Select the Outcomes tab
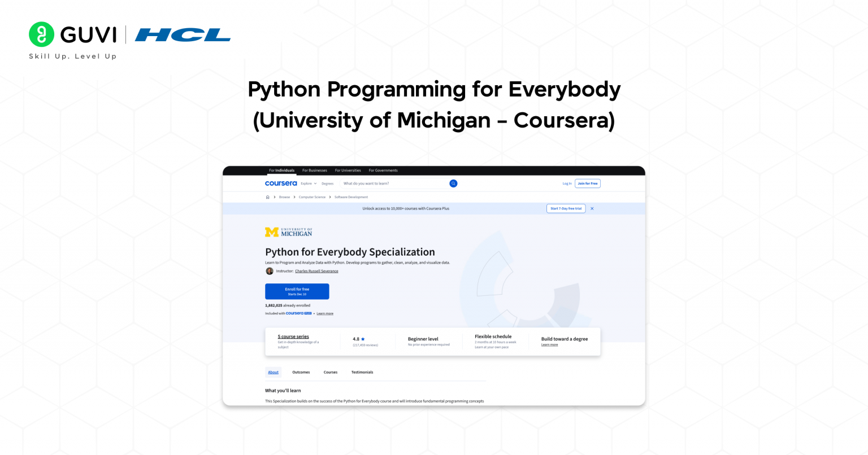 pos(301,373)
